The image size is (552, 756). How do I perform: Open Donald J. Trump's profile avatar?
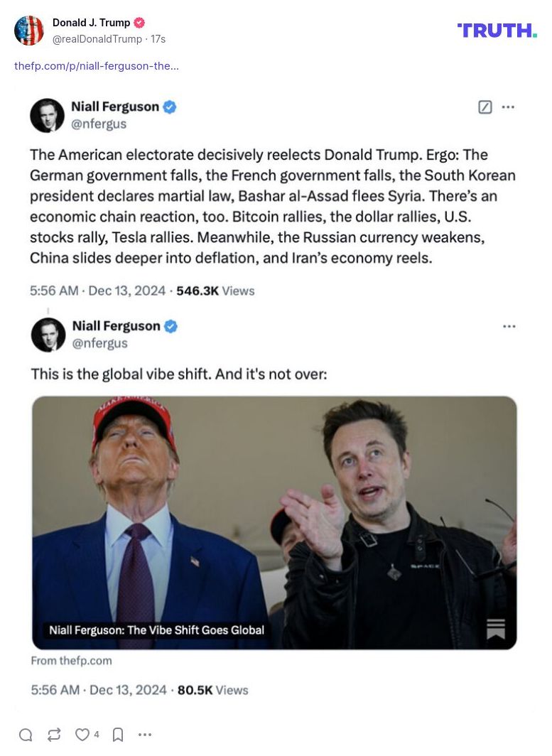tap(29, 31)
